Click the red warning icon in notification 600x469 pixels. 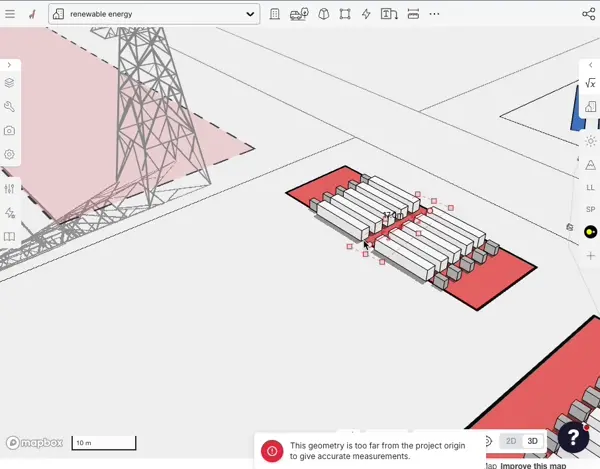(x=272, y=451)
